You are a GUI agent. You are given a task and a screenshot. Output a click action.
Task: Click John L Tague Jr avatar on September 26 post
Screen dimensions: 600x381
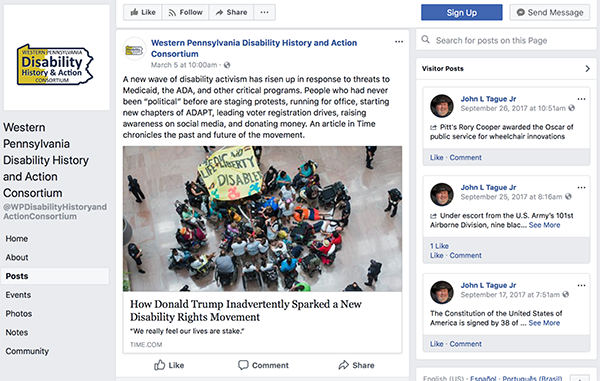[x=442, y=106]
